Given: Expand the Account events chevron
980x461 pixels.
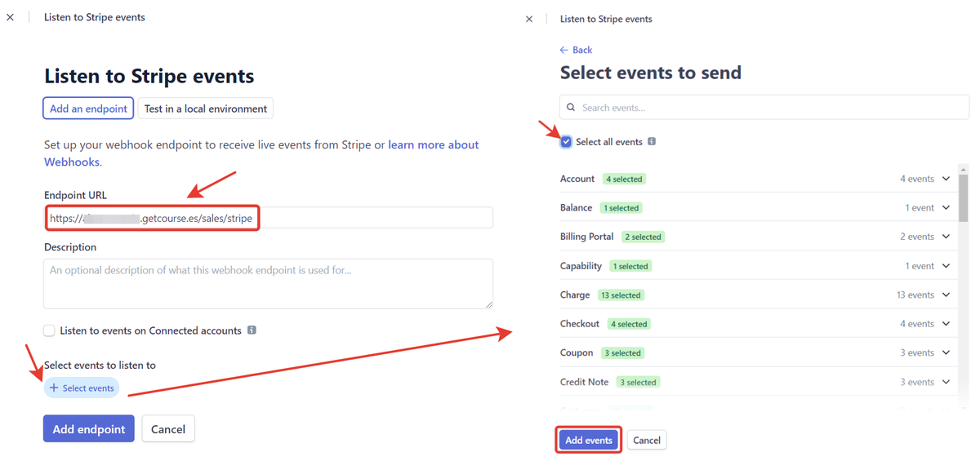Looking at the screenshot, I should pyautogui.click(x=947, y=179).
